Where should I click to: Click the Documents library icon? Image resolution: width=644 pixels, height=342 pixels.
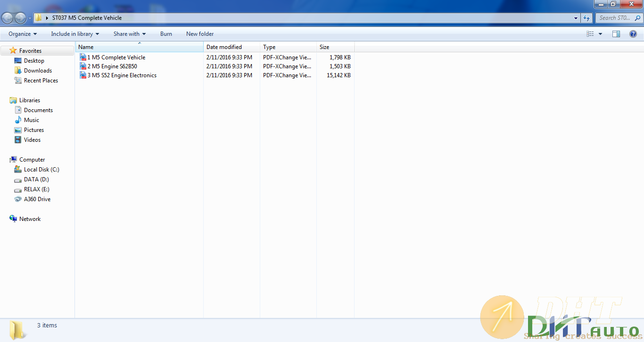coord(18,110)
